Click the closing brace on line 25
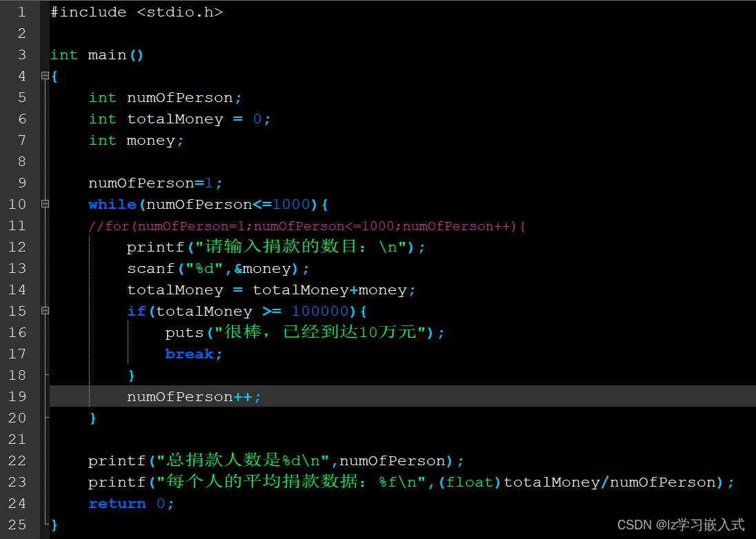The height and width of the screenshot is (539, 756). [x=54, y=525]
